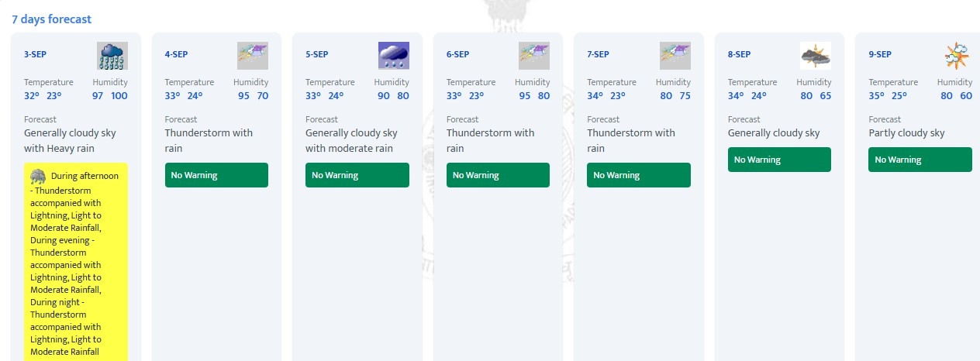Click the thunderstorm icon on 4-SEP card
980x361 pixels.
[x=253, y=56]
